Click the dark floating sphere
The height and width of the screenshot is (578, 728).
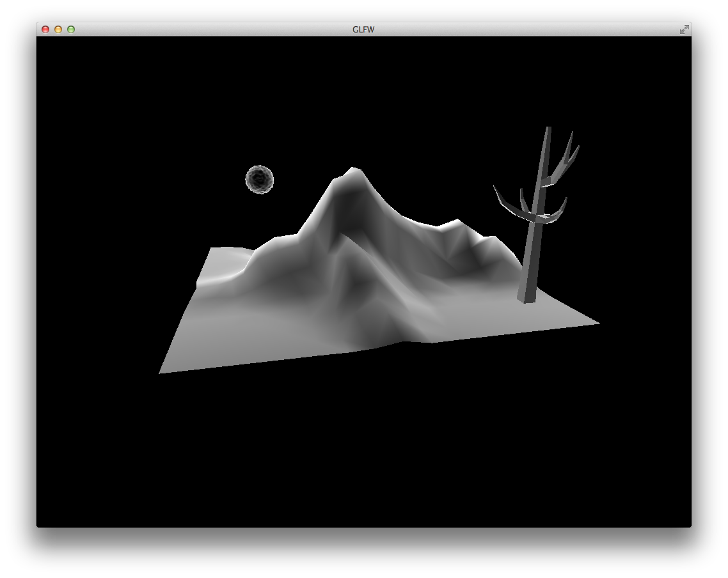259,180
